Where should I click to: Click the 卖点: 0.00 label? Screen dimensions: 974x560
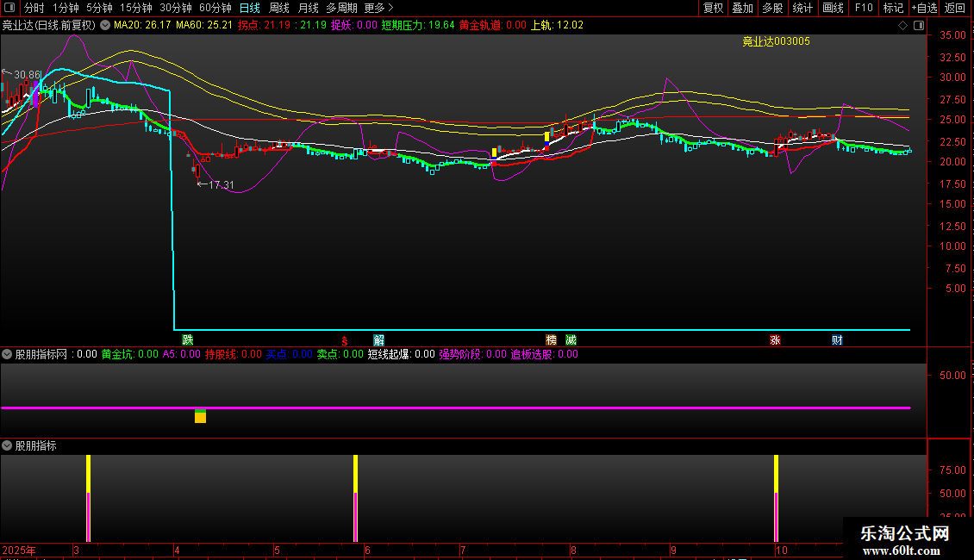coord(340,354)
